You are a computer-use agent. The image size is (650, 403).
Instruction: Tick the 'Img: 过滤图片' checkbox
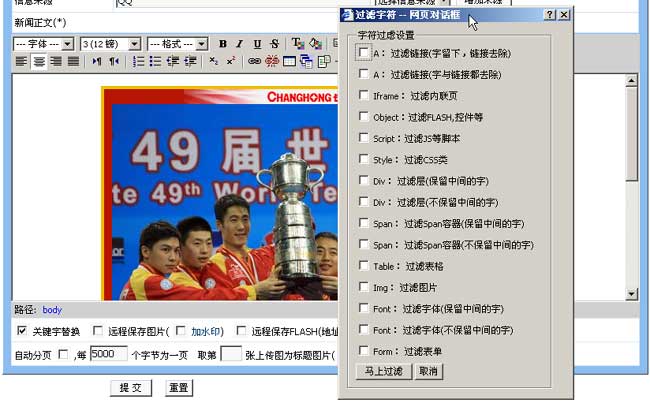point(364,287)
